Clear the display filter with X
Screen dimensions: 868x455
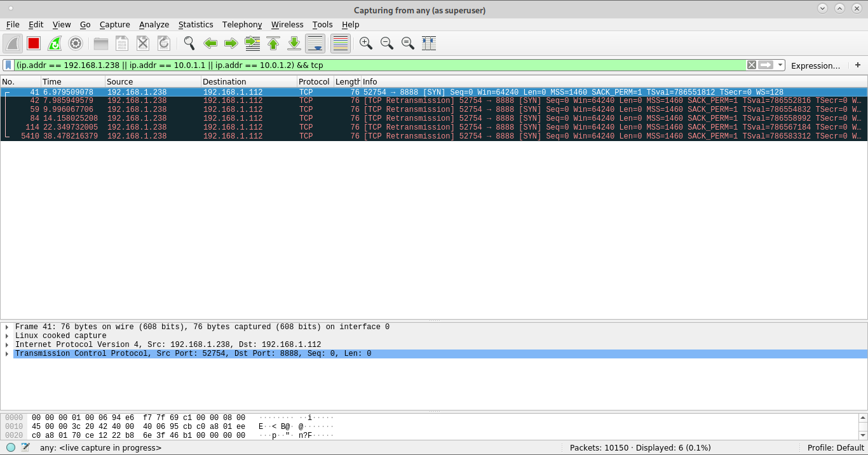pos(752,65)
